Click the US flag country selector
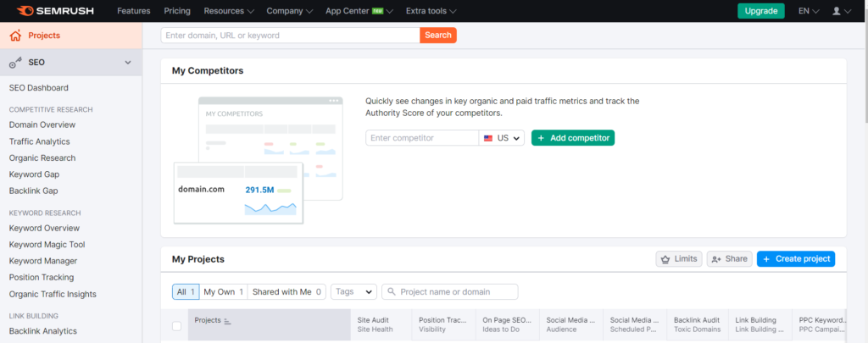Viewport: 868px width, 343px height. coord(502,137)
